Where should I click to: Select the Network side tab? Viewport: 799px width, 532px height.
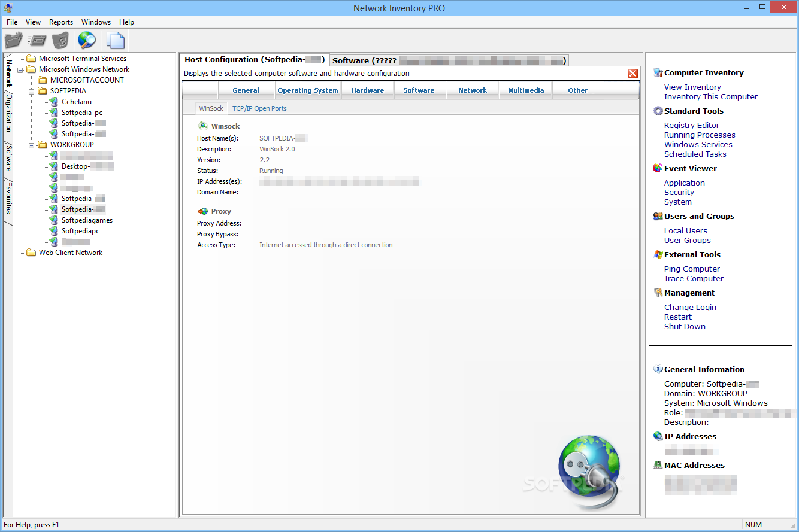[x=8, y=73]
